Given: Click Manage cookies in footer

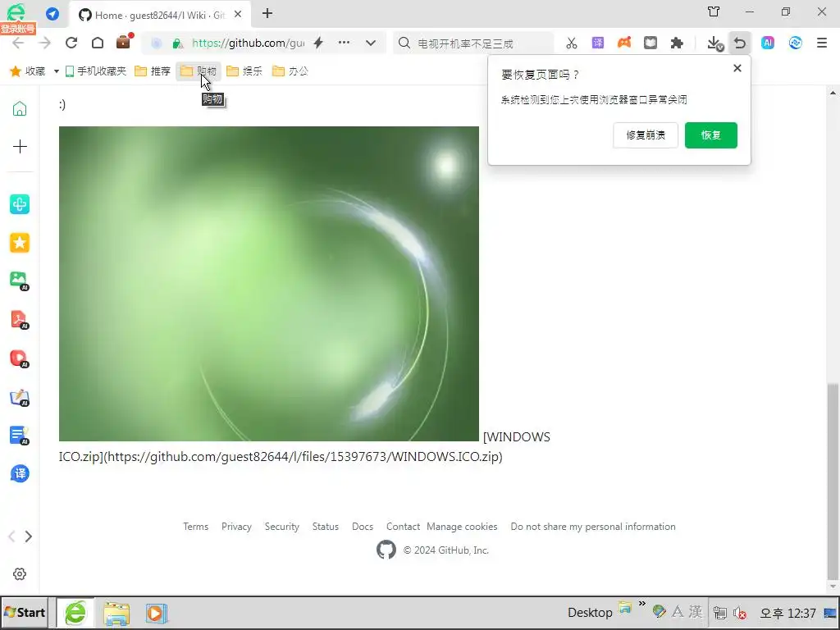Looking at the screenshot, I should 462,527.
